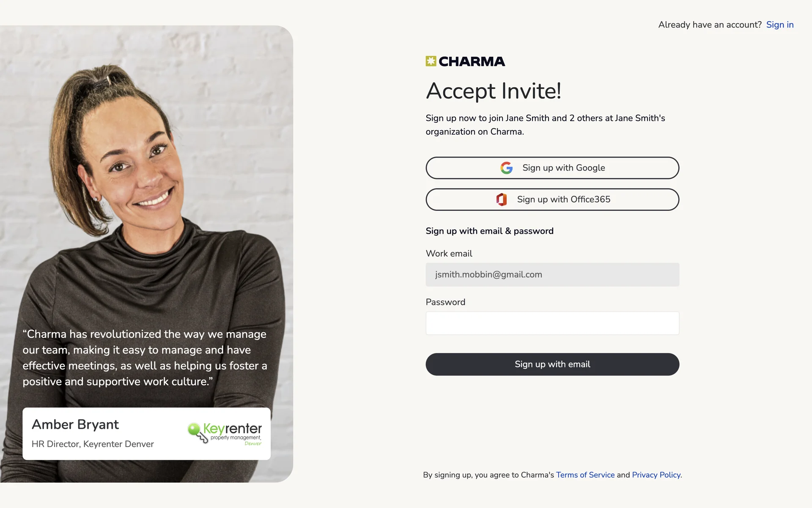Click the Work email field

tap(552, 275)
